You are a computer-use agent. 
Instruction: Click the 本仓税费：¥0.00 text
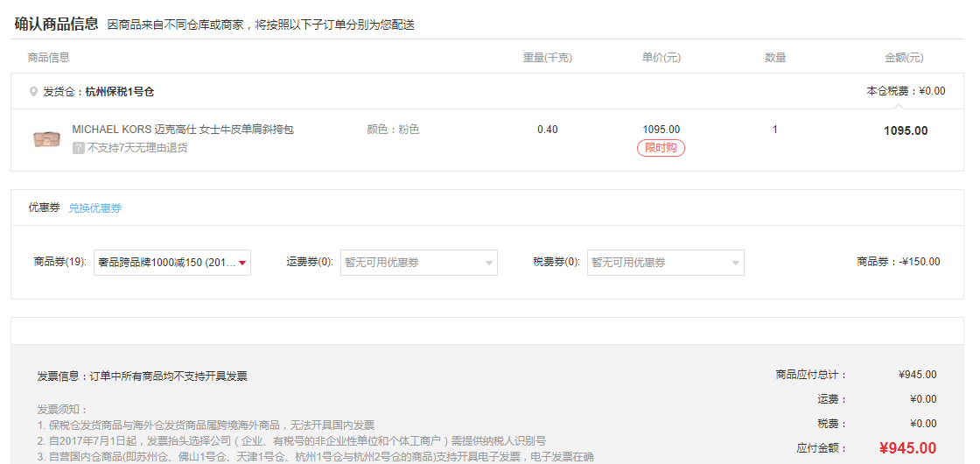[906, 91]
